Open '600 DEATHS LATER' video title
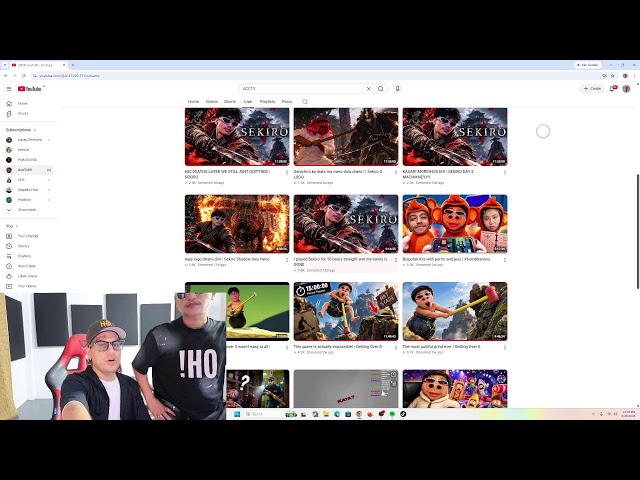The width and height of the screenshot is (640, 480). pos(227,174)
